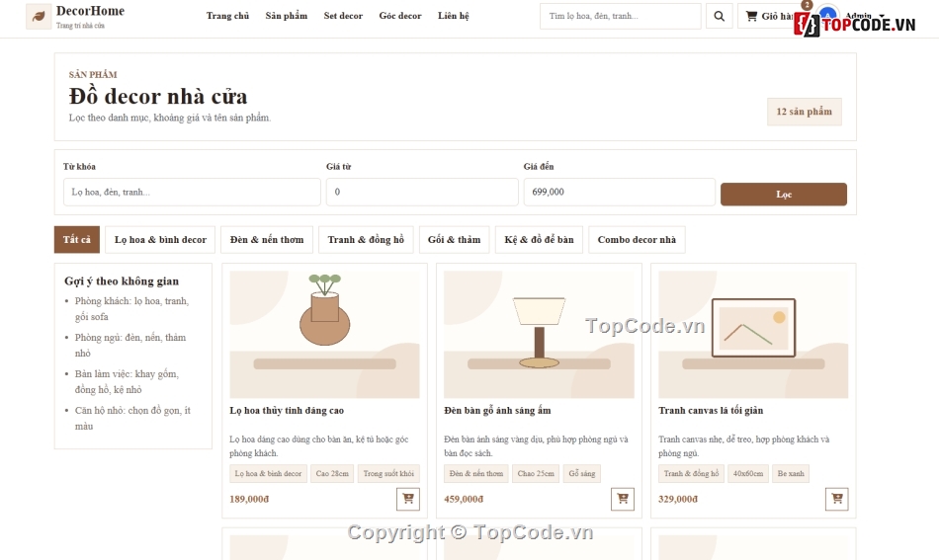Focus the Giá đến price input
Image resolution: width=939 pixels, height=560 pixels.
point(619,192)
